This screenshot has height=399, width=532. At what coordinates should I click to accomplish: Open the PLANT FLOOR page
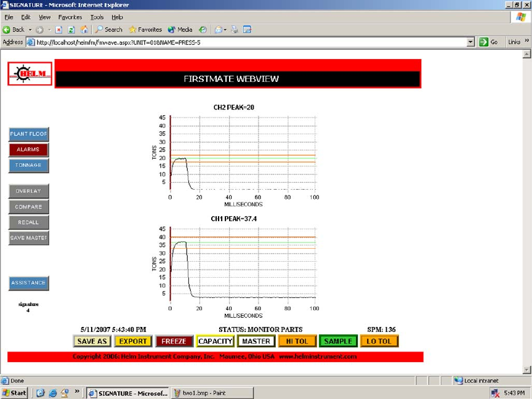tap(28, 134)
